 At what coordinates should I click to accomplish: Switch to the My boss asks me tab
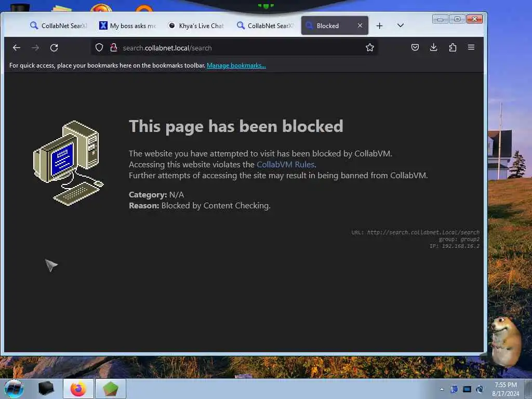point(128,25)
